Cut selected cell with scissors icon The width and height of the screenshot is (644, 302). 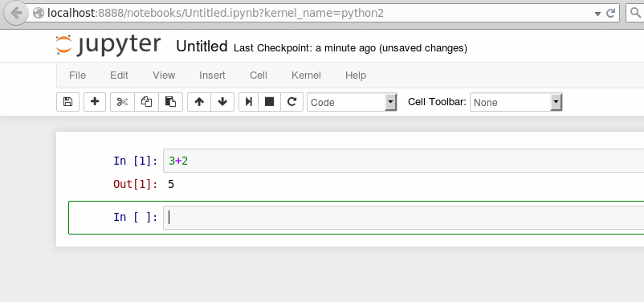pos(122,102)
